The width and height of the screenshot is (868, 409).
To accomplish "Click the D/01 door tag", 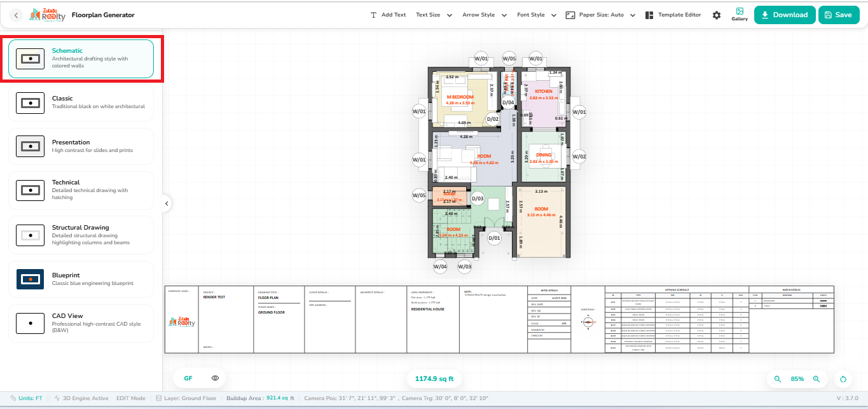I will [494, 239].
